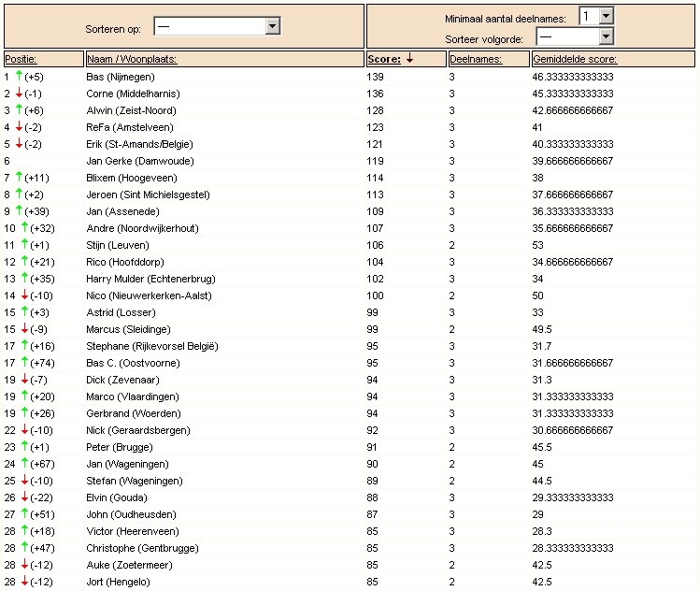This screenshot has width=700, height=591.
Task: Click the red down arrow for Corne (Middelharnis)
Action: [x=20, y=93]
